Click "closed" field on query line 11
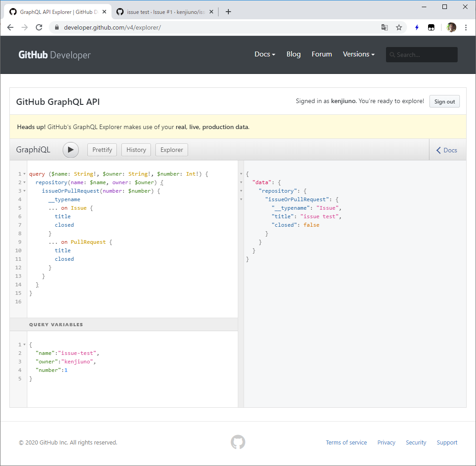This screenshot has width=476, height=466. [x=64, y=259]
